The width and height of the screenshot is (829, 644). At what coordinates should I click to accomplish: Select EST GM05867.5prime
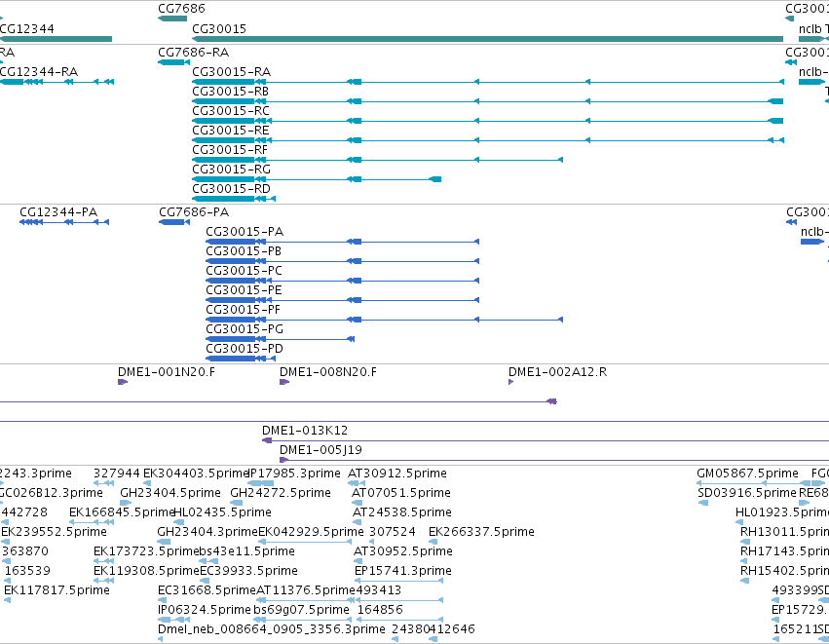click(747, 474)
